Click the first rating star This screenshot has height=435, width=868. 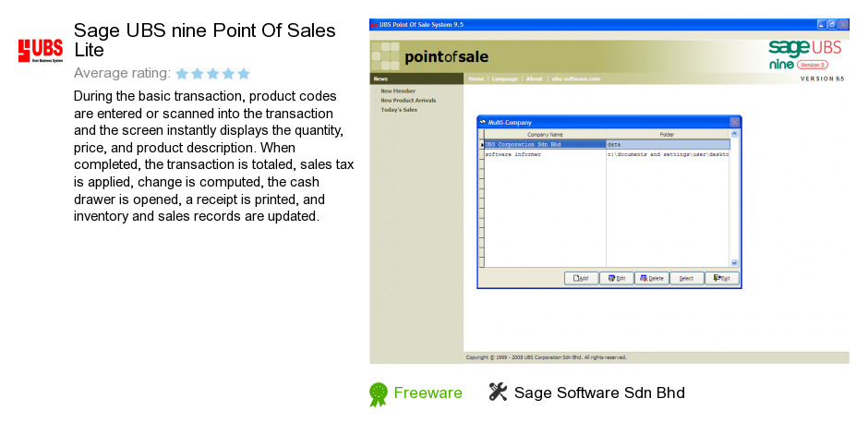(182, 74)
